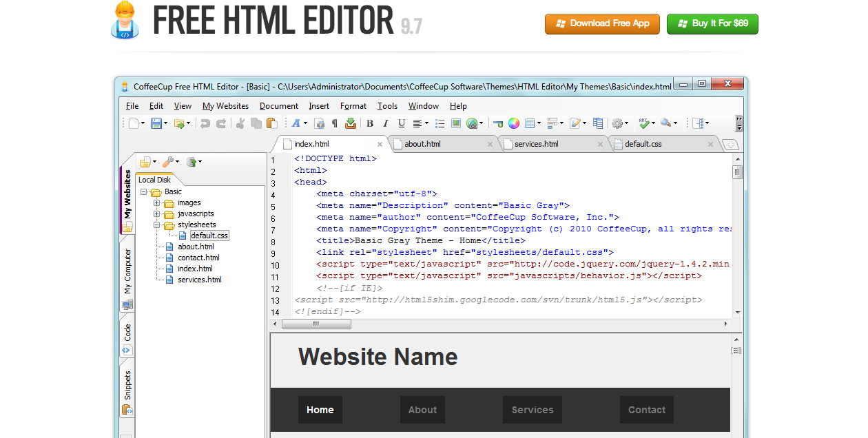Click the Paste clipboard icon
Image resolution: width=868 pixels, height=438 pixels.
point(272,123)
